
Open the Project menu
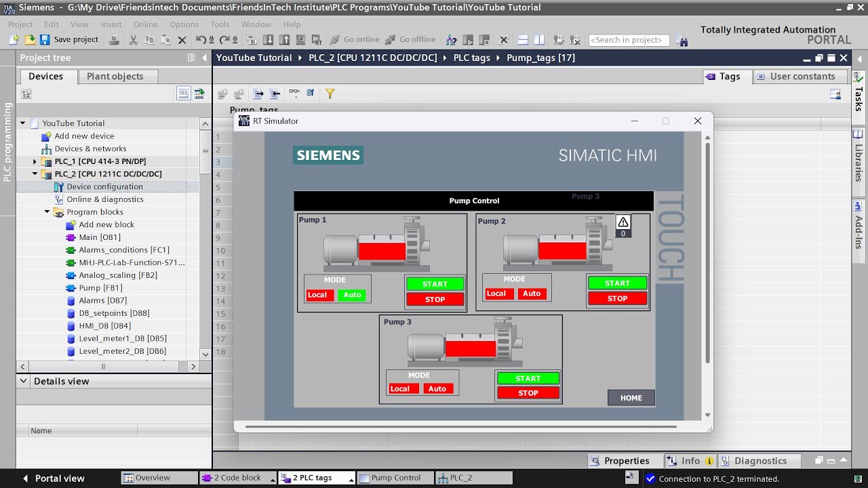coord(20,24)
